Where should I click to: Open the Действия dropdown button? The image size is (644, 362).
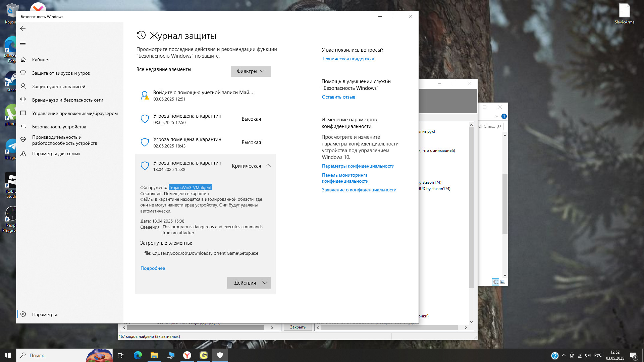249,283
